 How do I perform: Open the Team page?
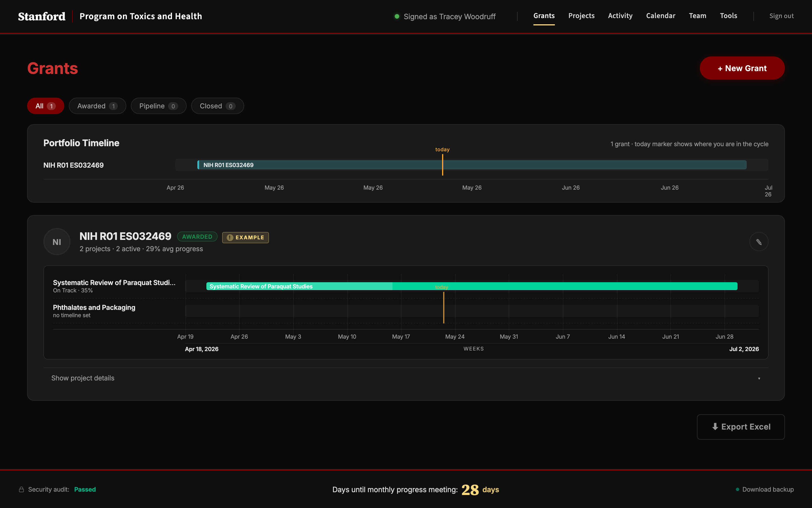tap(697, 16)
